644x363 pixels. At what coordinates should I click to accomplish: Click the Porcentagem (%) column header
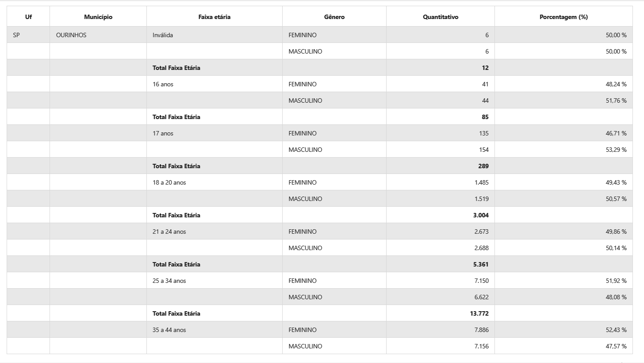click(x=563, y=17)
